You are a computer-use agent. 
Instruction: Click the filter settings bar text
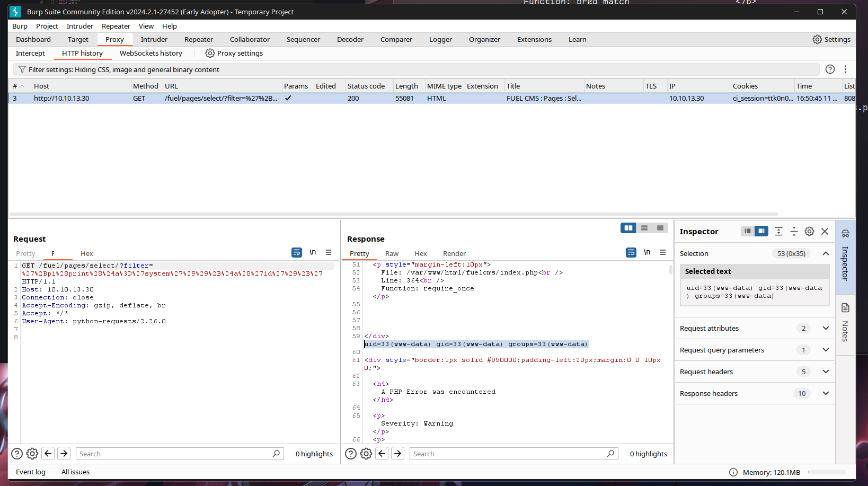tap(124, 69)
